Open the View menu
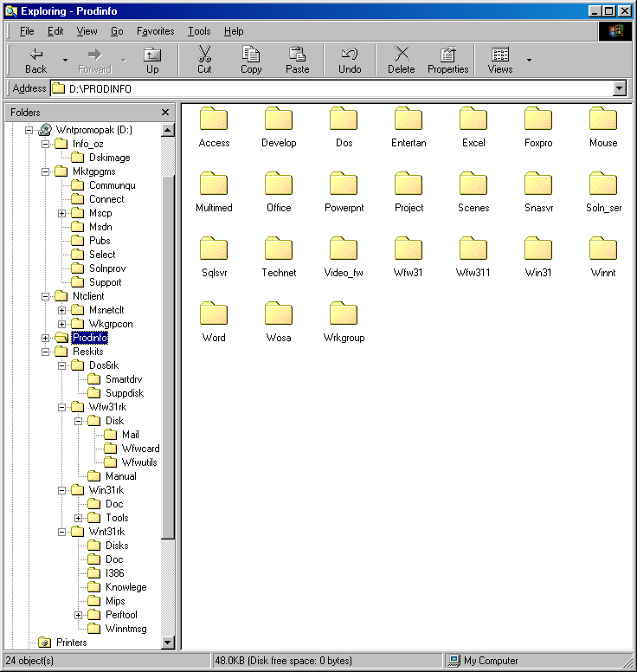 tap(87, 31)
